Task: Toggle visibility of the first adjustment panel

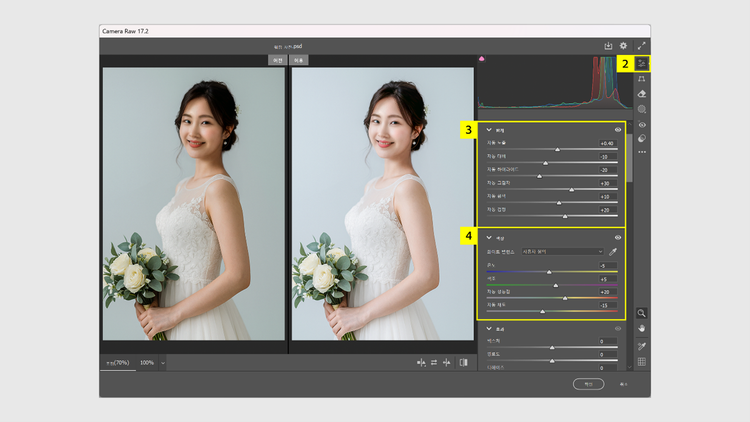Action: [x=618, y=129]
